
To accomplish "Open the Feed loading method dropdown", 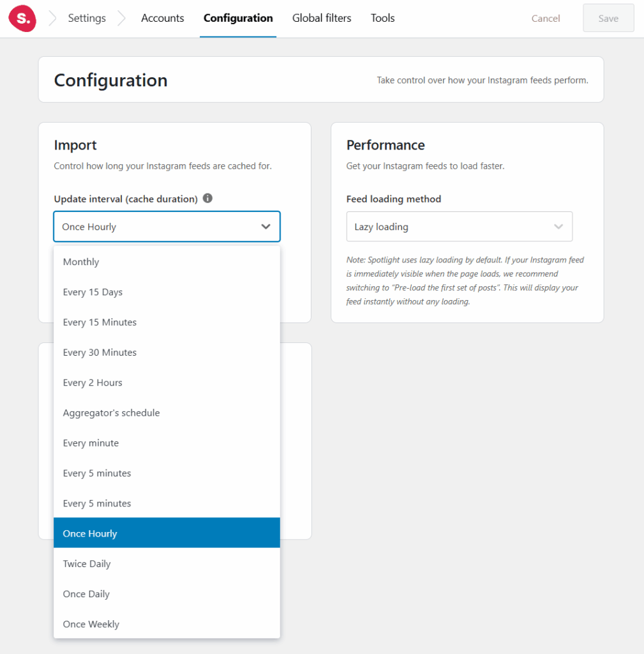I will tap(459, 227).
